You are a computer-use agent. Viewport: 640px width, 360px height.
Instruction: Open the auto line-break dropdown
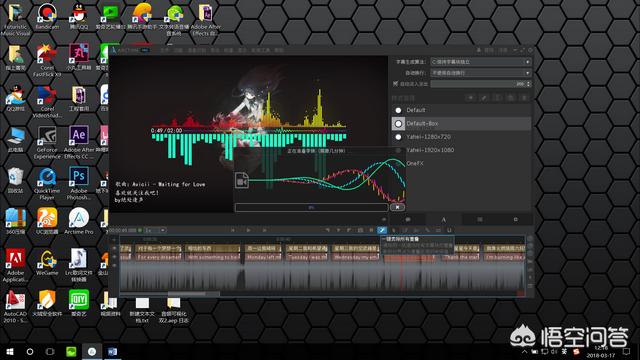(481, 73)
